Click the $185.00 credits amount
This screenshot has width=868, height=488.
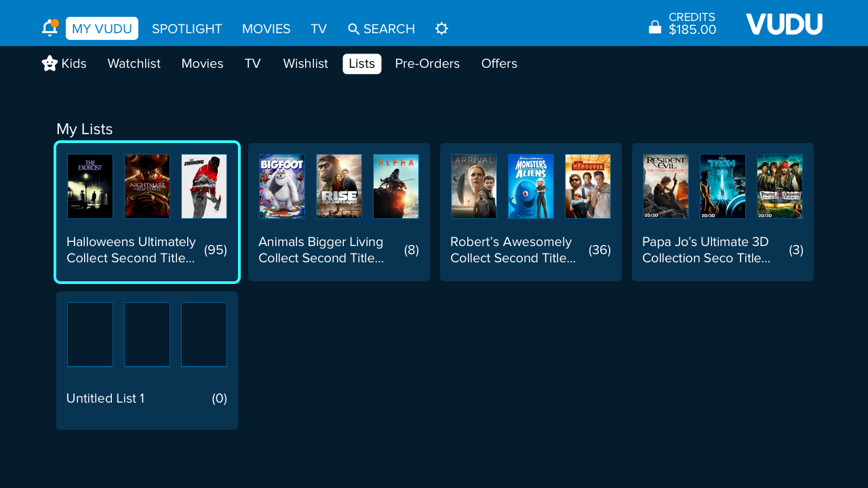pyautogui.click(x=692, y=30)
